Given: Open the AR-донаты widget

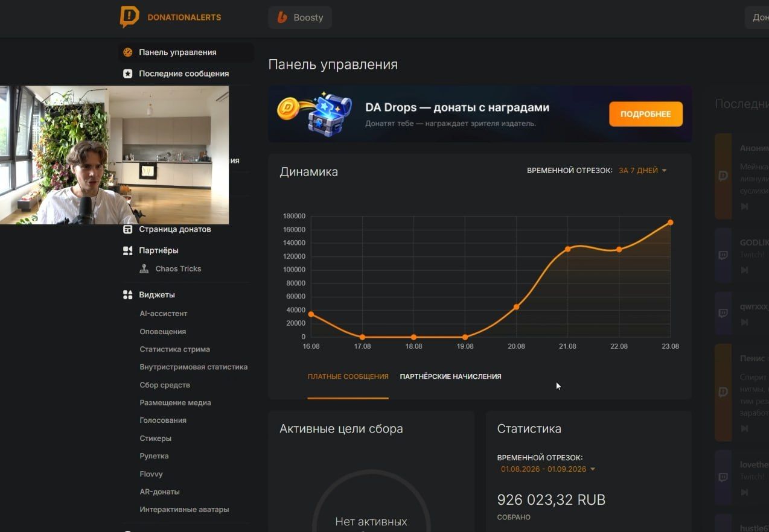Looking at the screenshot, I should coord(160,492).
